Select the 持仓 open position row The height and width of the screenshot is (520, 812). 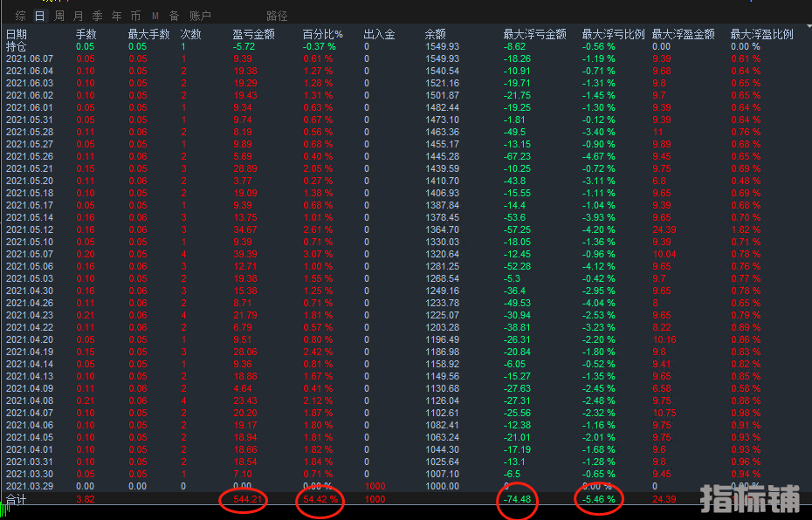pyautogui.click(x=406, y=46)
